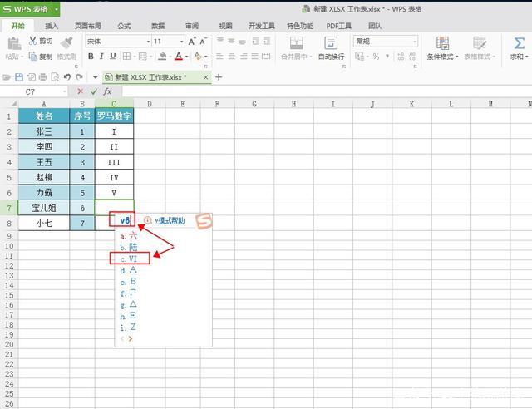Switch to the 页面布局 tab
The width and height of the screenshot is (532, 409).
click(x=87, y=26)
